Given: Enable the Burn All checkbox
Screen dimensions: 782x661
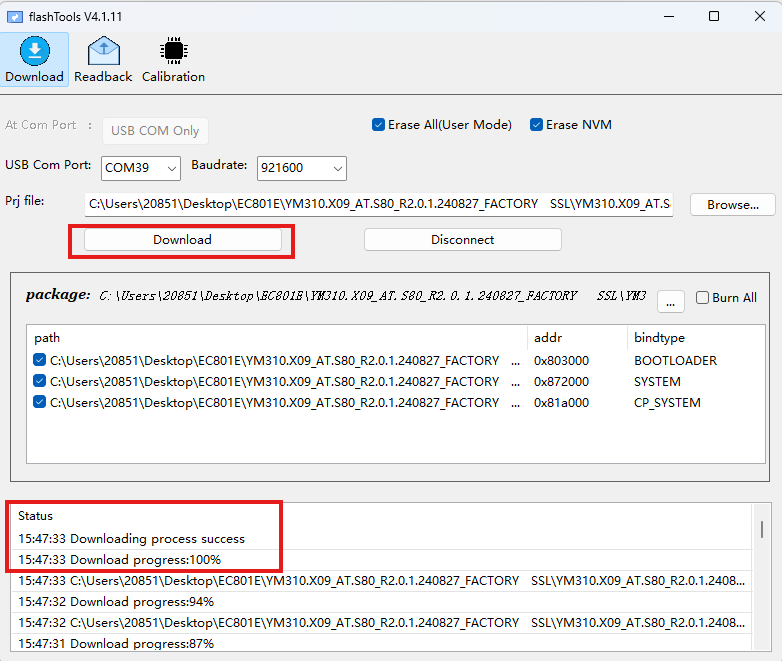Looking at the screenshot, I should (702, 298).
